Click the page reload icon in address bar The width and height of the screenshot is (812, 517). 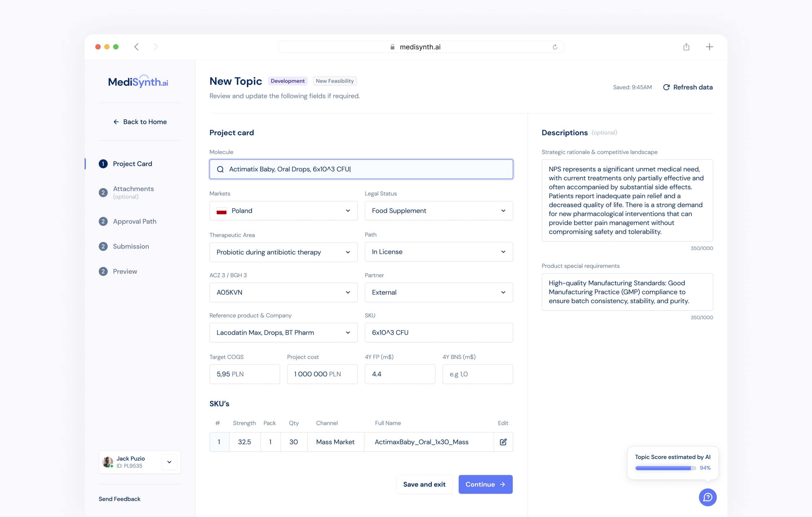(555, 47)
